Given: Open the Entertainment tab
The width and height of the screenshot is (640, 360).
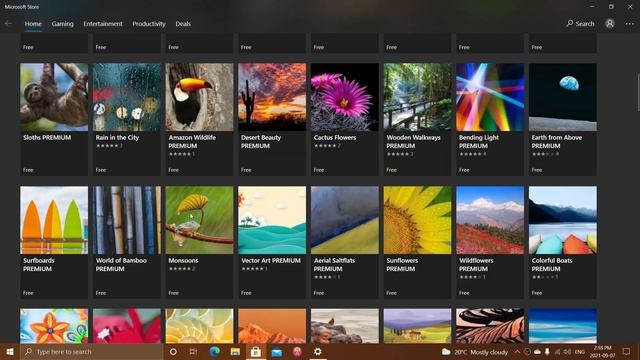Looking at the screenshot, I should (103, 24).
